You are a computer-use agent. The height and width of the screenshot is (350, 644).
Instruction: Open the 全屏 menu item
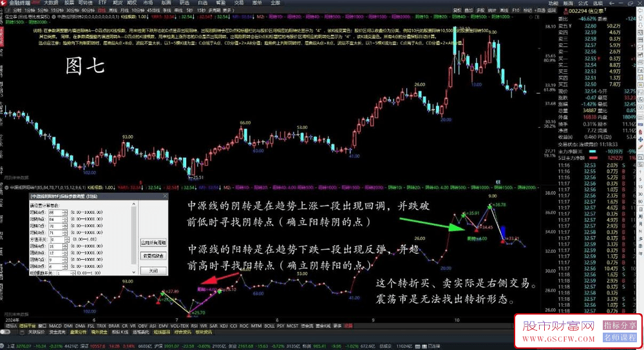point(275,3)
